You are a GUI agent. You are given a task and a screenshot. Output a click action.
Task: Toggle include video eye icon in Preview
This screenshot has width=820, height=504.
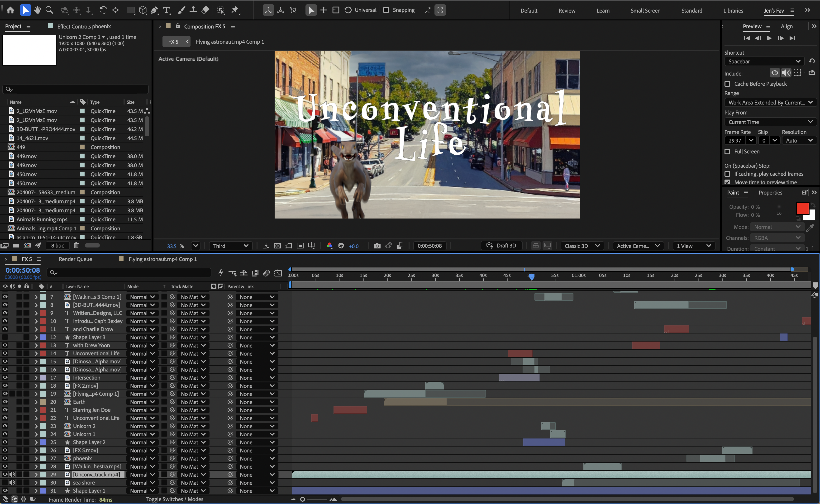775,73
